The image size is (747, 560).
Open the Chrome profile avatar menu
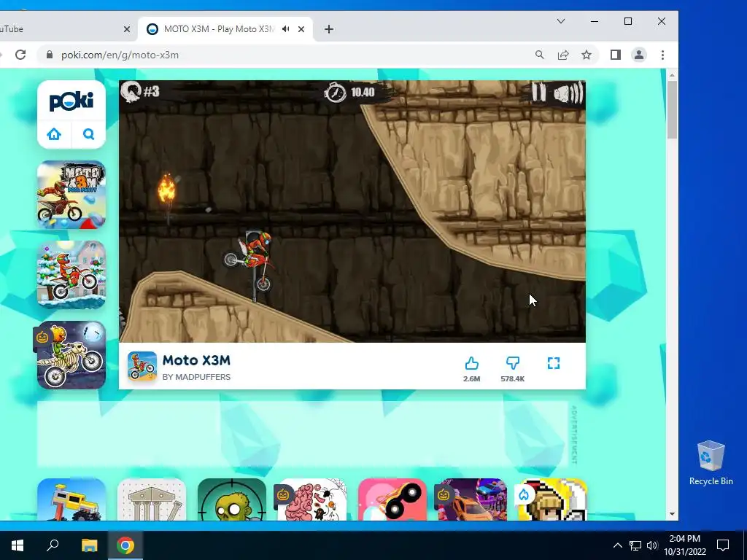(x=639, y=55)
